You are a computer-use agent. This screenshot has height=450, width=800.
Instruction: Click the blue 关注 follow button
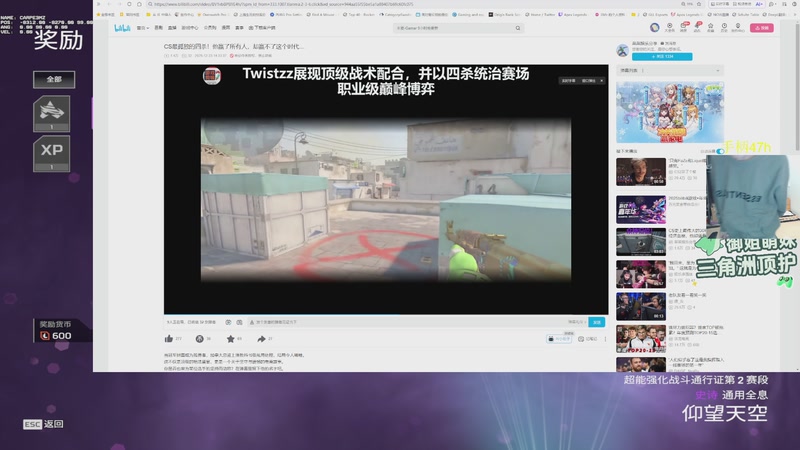pyautogui.click(x=662, y=57)
